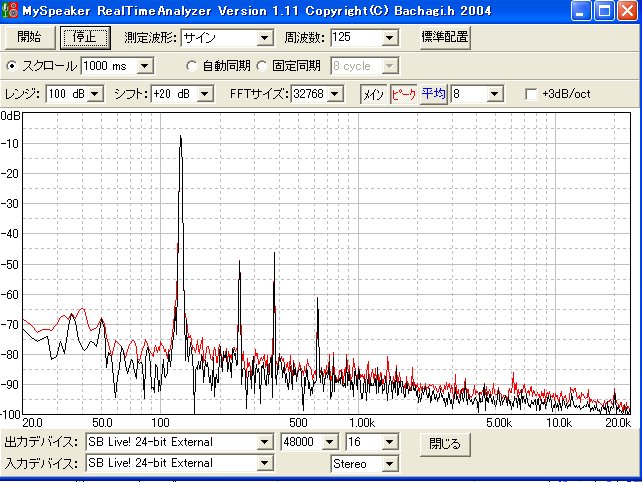This screenshot has width=642, height=482.
Task: Click the 開始 (Start) button
Action: tap(30, 37)
